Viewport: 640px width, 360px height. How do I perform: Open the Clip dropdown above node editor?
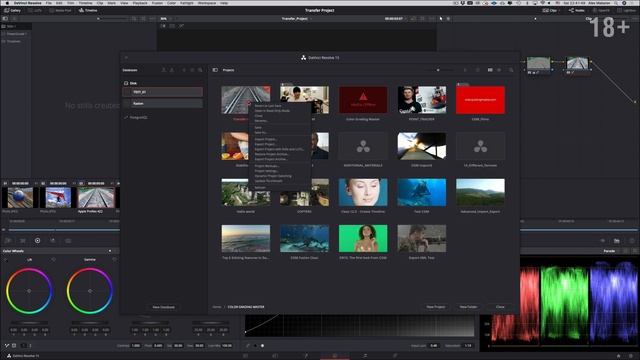(x=590, y=19)
